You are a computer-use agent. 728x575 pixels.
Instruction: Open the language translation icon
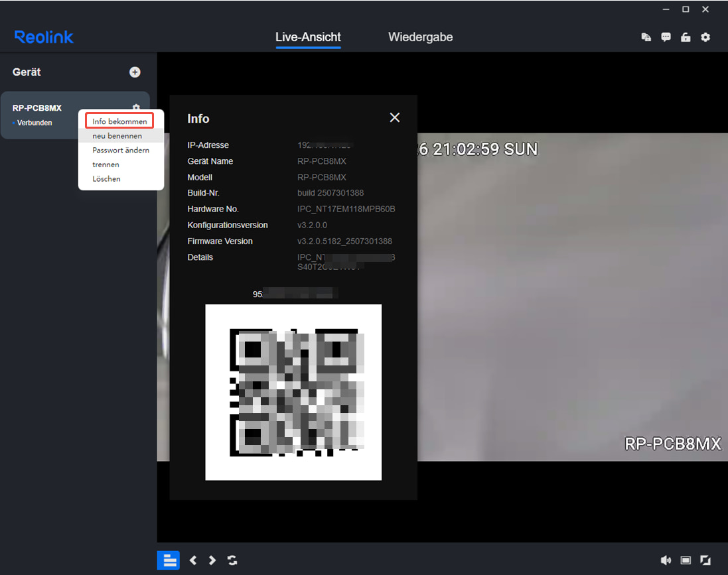click(646, 37)
